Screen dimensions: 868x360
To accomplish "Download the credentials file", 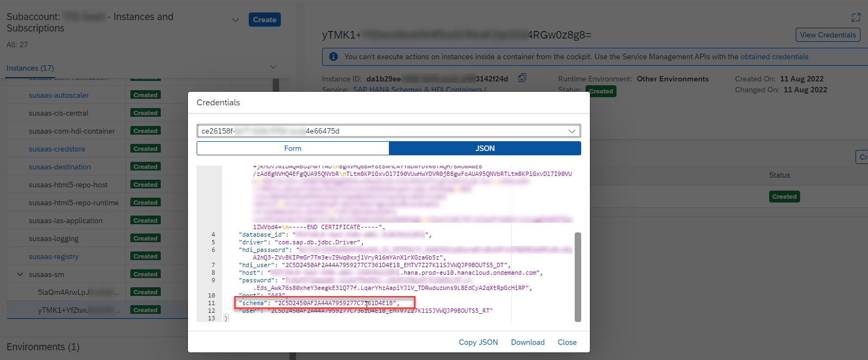I will coord(527,342).
